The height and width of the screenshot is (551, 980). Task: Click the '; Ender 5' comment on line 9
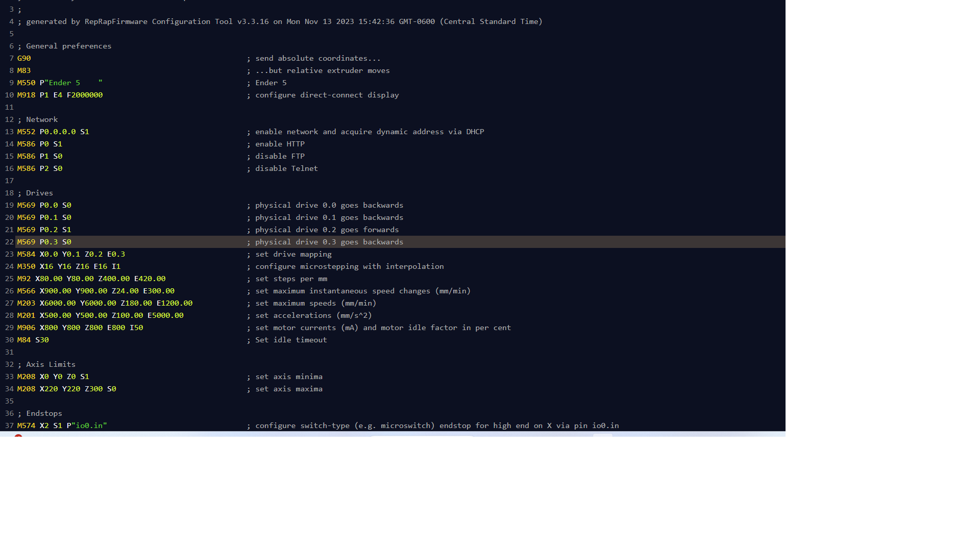pos(267,83)
